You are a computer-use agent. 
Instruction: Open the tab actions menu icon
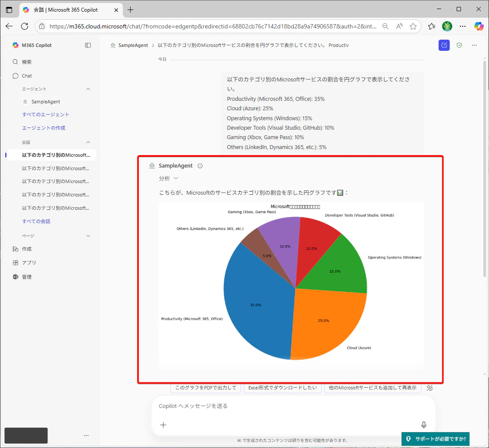coord(9,9)
